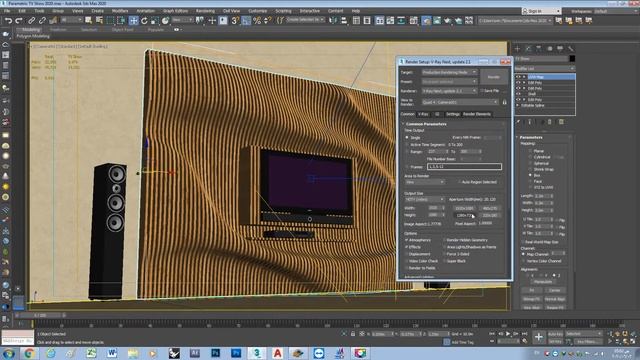Enable Real-World Map Size checkbox
This screenshot has width=640, height=360.
(x=523, y=242)
